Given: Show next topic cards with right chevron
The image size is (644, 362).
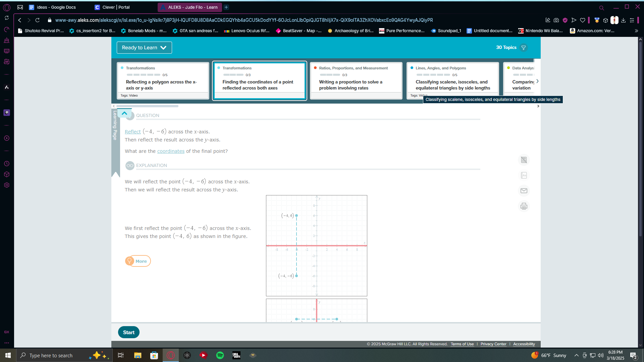Looking at the screenshot, I should point(537,81).
